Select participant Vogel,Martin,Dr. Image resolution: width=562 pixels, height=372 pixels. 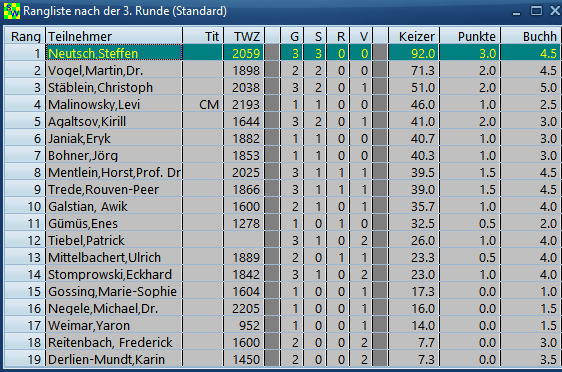[114, 70]
